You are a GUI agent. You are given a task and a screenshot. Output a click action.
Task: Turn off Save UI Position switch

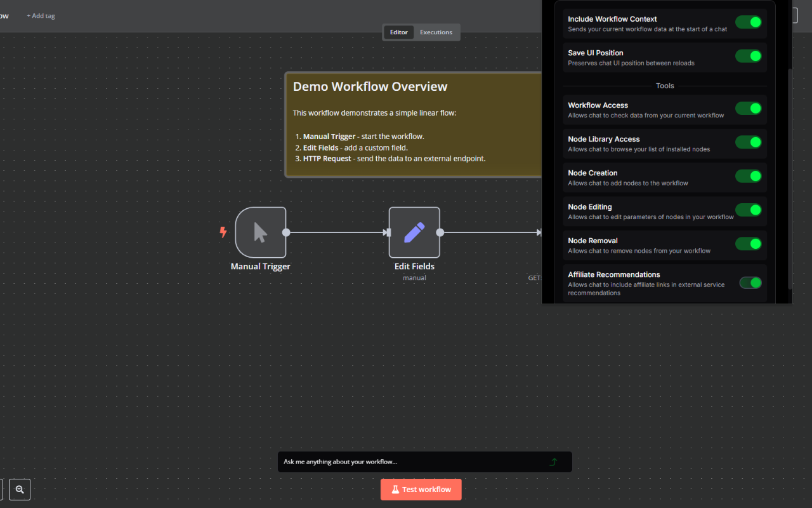[x=749, y=57]
